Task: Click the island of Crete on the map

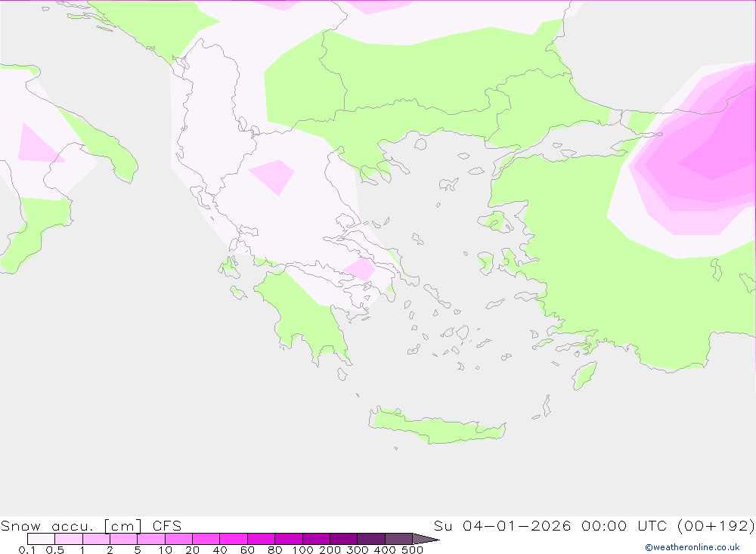Action: pyautogui.click(x=436, y=427)
